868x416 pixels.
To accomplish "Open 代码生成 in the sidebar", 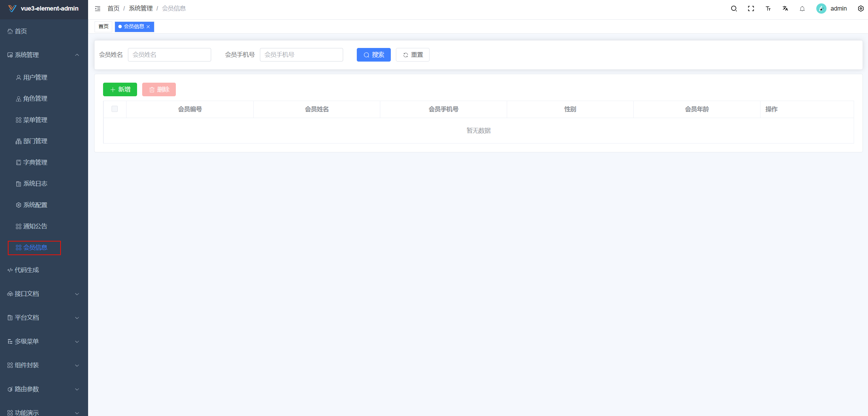I will click(27, 270).
